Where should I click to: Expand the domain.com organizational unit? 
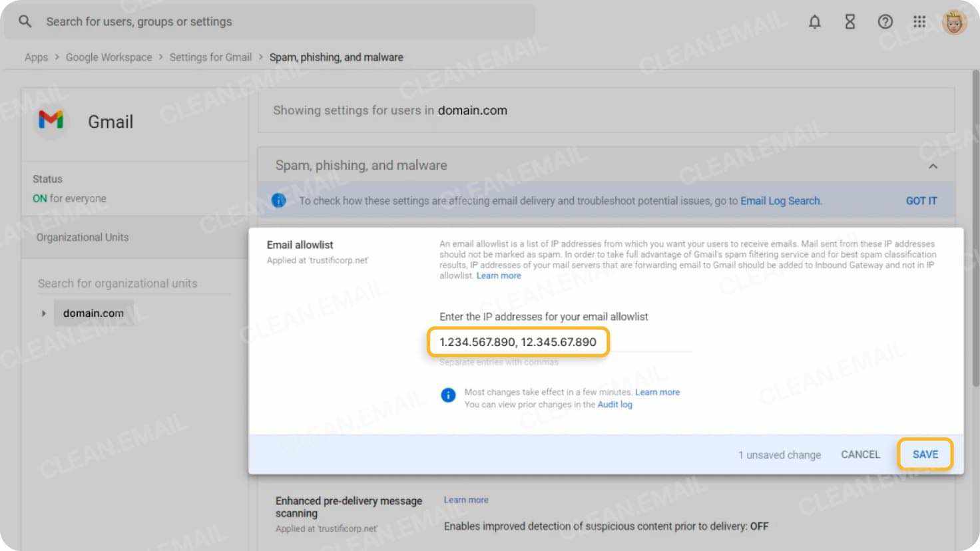pyautogui.click(x=44, y=313)
